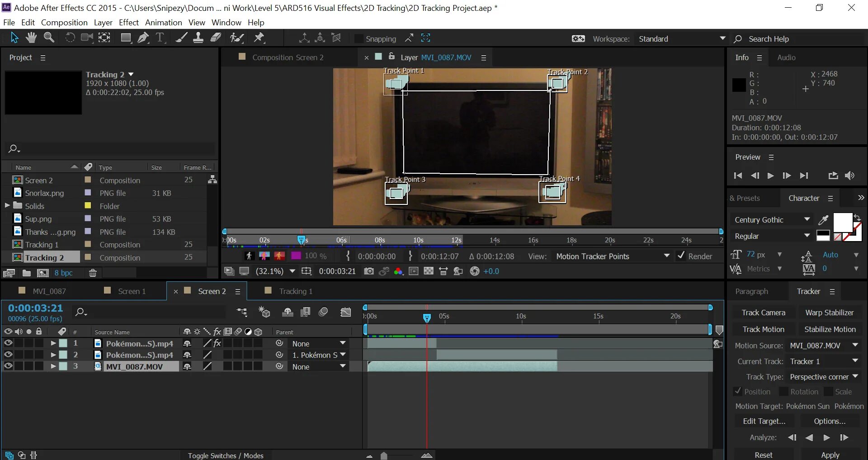Click the timeline zoom slider handle

coord(384,455)
